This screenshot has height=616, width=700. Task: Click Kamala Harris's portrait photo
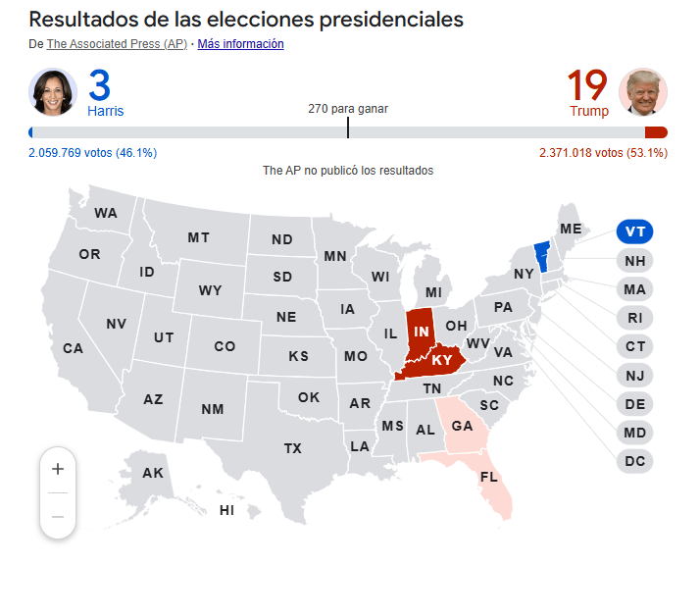click(52, 92)
